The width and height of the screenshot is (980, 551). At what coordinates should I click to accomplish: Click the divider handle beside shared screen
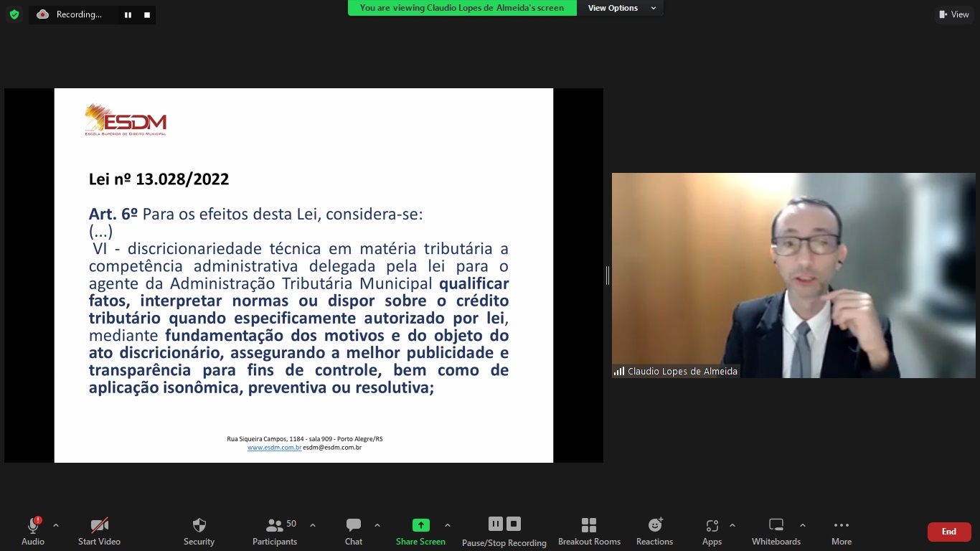[x=607, y=275]
